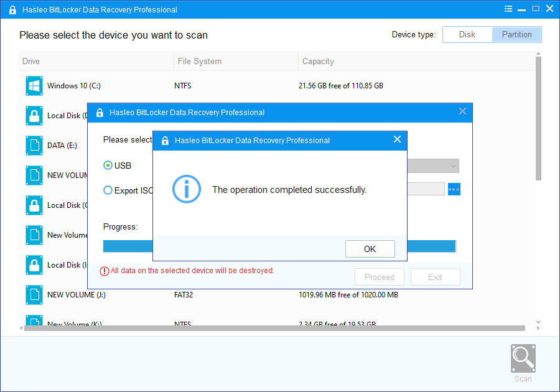Sort by the Drive column header
The height and width of the screenshot is (392, 560).
tap(96, 61)
